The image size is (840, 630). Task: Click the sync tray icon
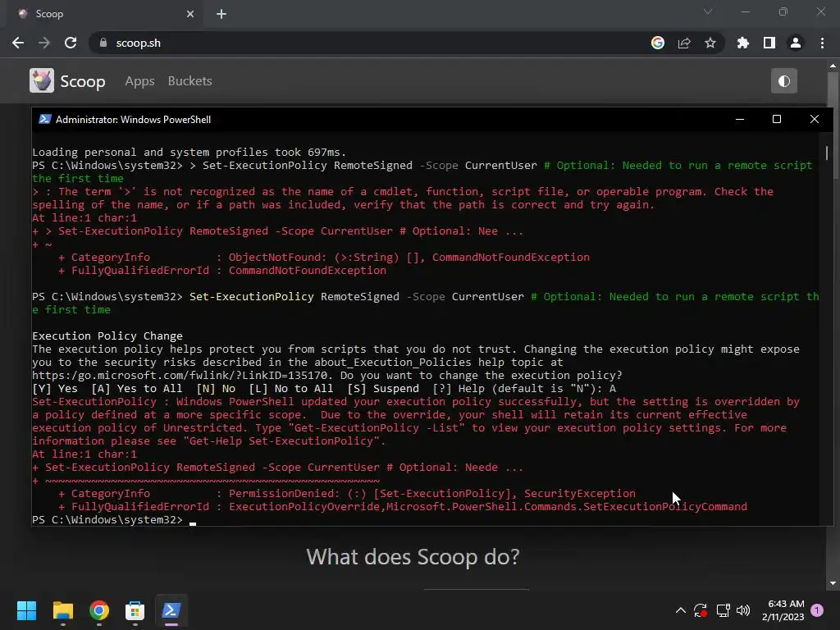click(701, 610)
